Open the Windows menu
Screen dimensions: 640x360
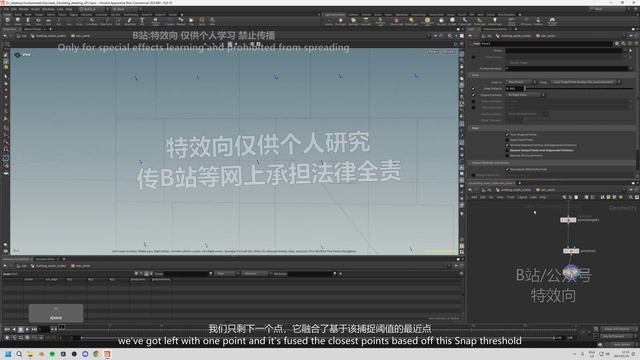[x=48, y=9]
